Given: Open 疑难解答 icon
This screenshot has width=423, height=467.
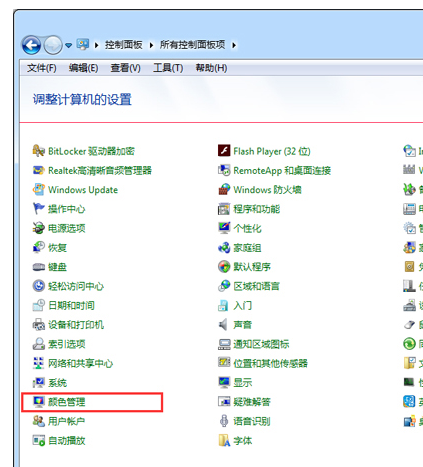Looking at the screenshot, I should point(224,402).
